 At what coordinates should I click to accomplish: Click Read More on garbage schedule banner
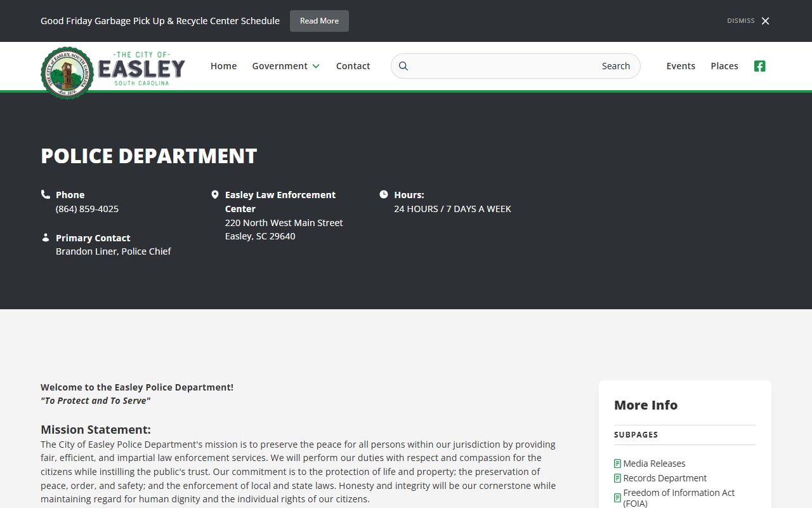pos(319,21)
